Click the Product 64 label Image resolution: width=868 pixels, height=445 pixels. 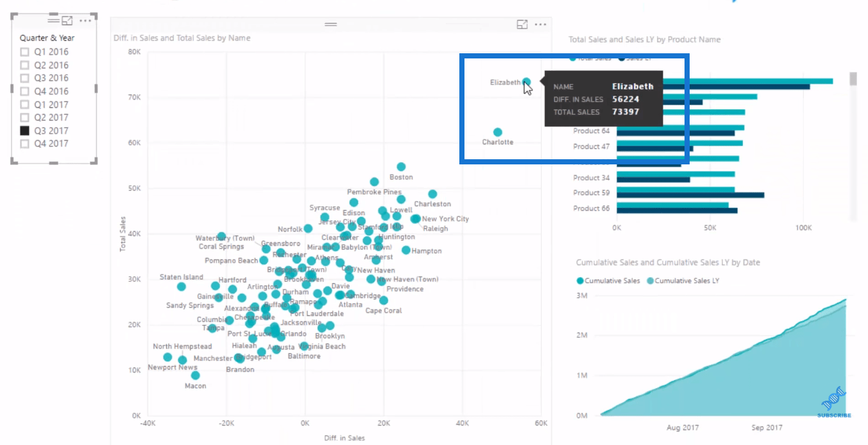tap(591, 131)
